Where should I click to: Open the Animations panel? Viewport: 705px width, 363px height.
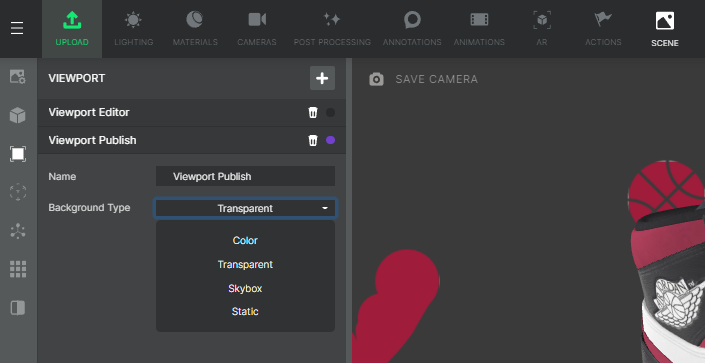[x=479, y=29]
